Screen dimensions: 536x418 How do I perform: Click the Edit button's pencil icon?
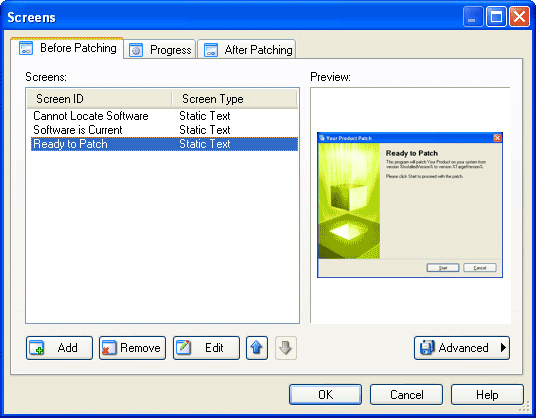[x=184, y=347]
